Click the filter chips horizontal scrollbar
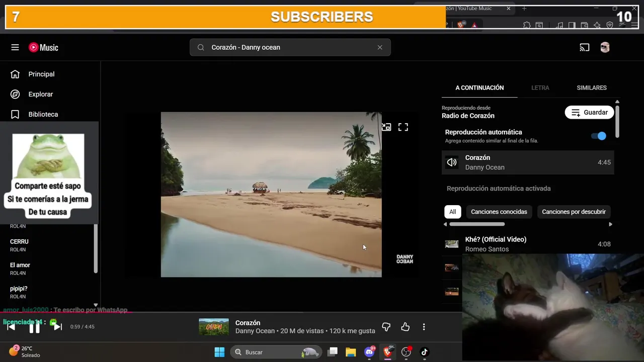This screenshot has width=644, height=362. point(477,224)
